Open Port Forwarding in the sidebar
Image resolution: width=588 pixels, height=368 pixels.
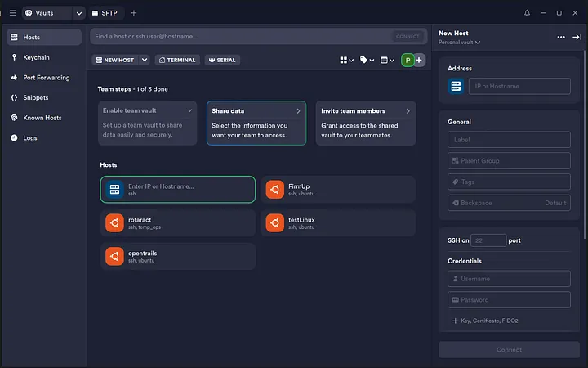click(46, 78)
